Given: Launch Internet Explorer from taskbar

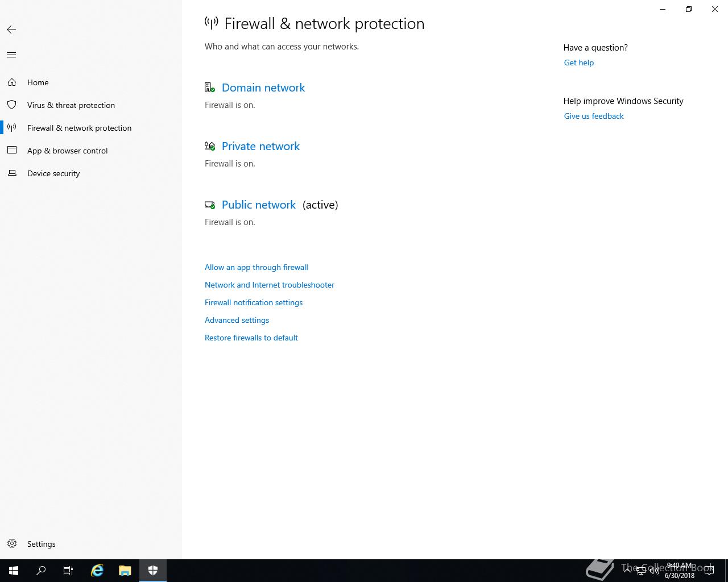Looking at the screenshot, I should (97, 571).
